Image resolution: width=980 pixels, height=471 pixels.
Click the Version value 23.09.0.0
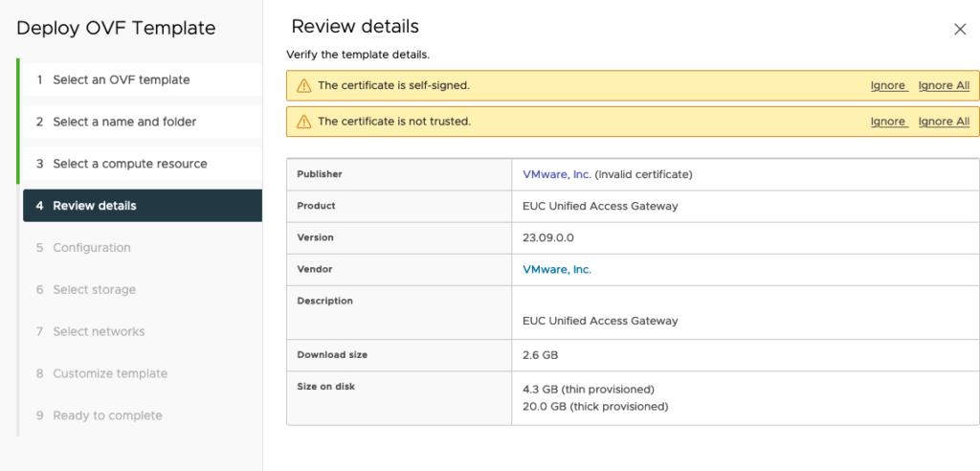[548, 237]
